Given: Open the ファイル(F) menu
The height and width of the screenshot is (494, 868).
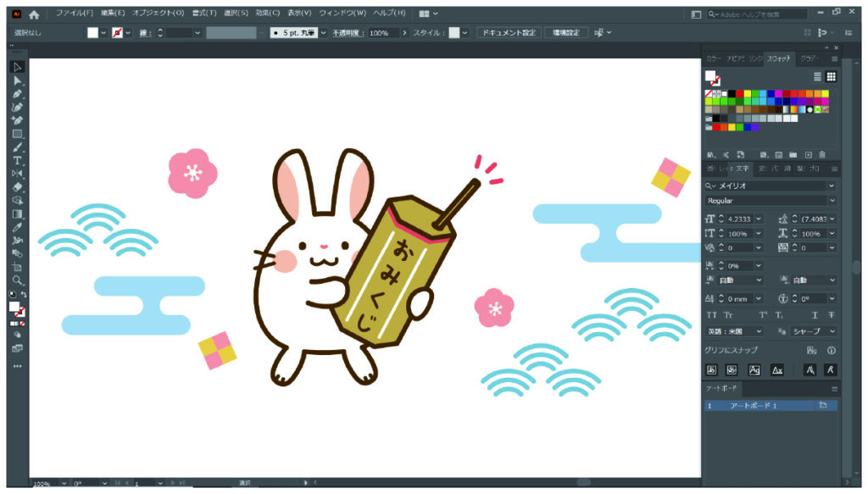Looking at the screenshot, I should tap(75, 13).
